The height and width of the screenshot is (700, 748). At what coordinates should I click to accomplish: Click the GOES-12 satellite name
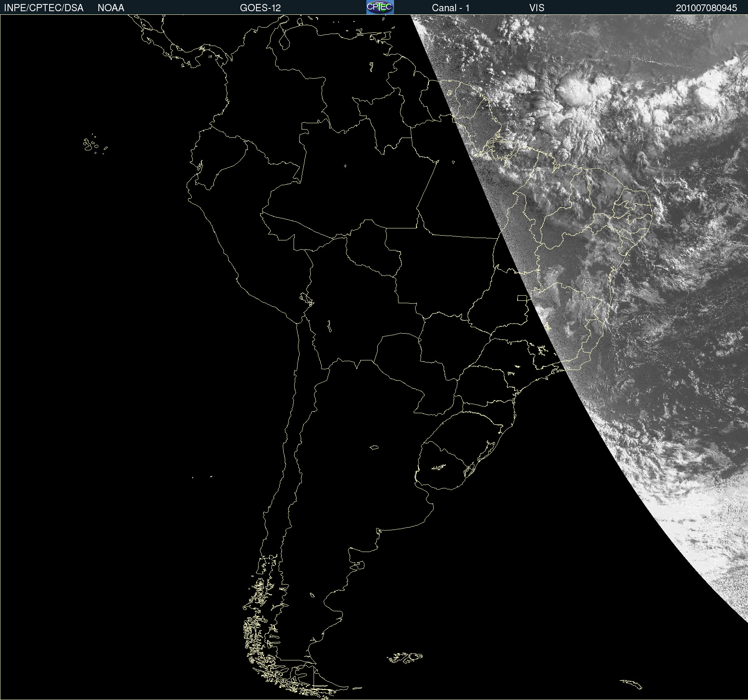tap(260, 8)
